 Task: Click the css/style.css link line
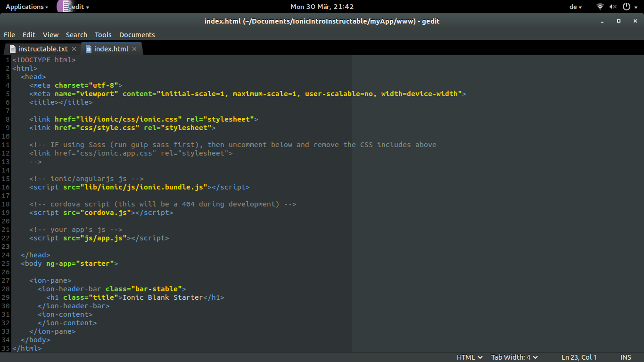point(123,128)
